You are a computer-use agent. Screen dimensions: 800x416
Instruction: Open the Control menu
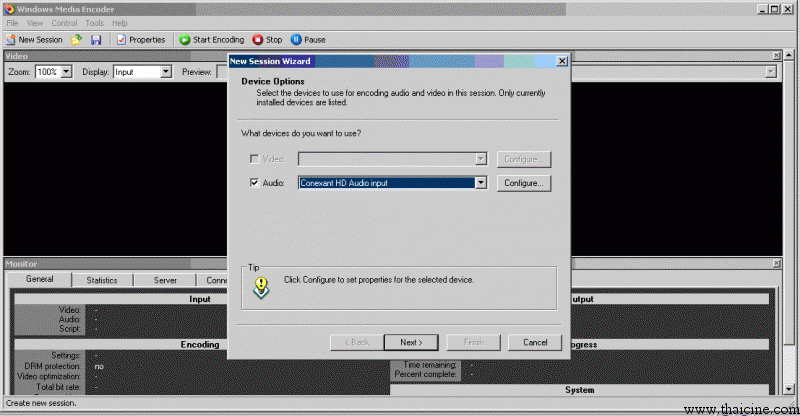pos(64,23)
